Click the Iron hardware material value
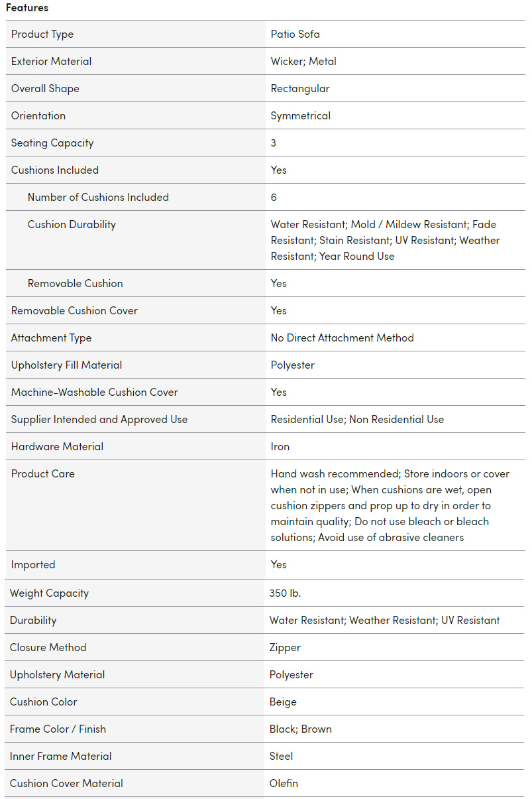This screenshot has height=799, width=532. 280,447
